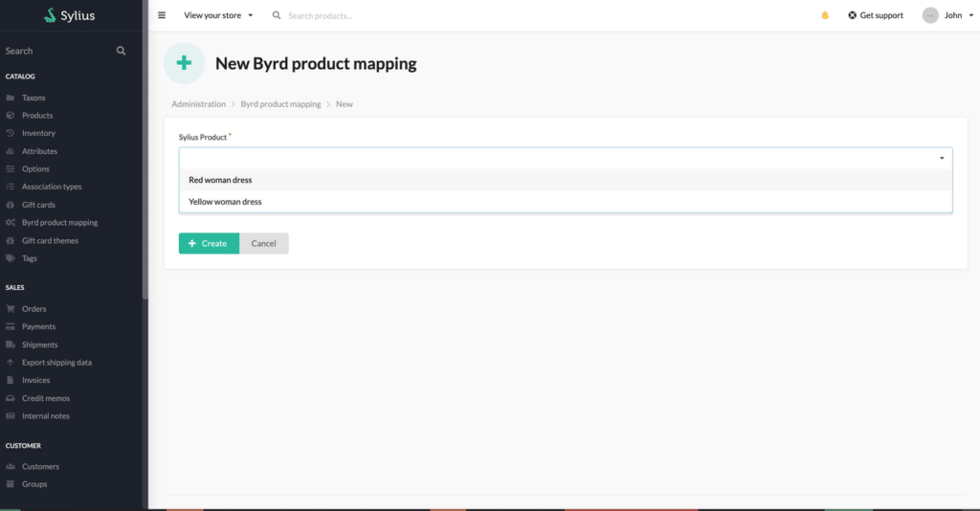This screenshot has height=511, width=980.
Task: Go to Byrd product mapping breadcrumb
Action: pyautogui.click(x=280, y=104)
